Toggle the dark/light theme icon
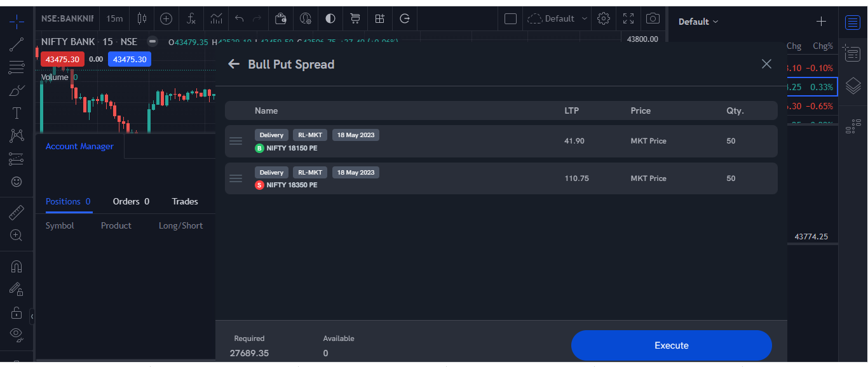 pyautogui.click(x=330, y=18)
